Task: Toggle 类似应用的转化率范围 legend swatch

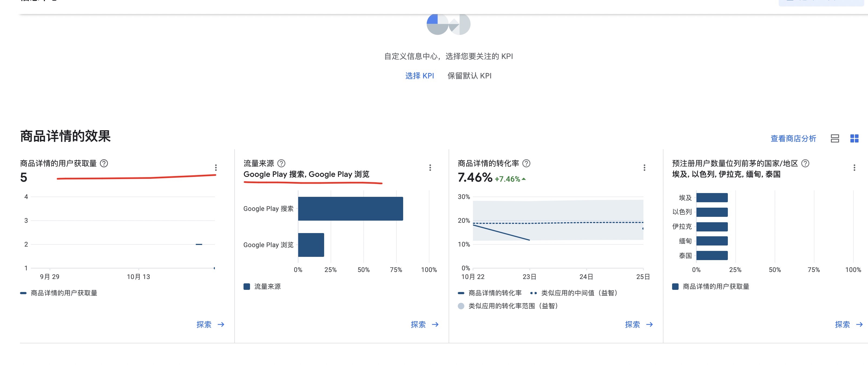Action: pos(461,306)
